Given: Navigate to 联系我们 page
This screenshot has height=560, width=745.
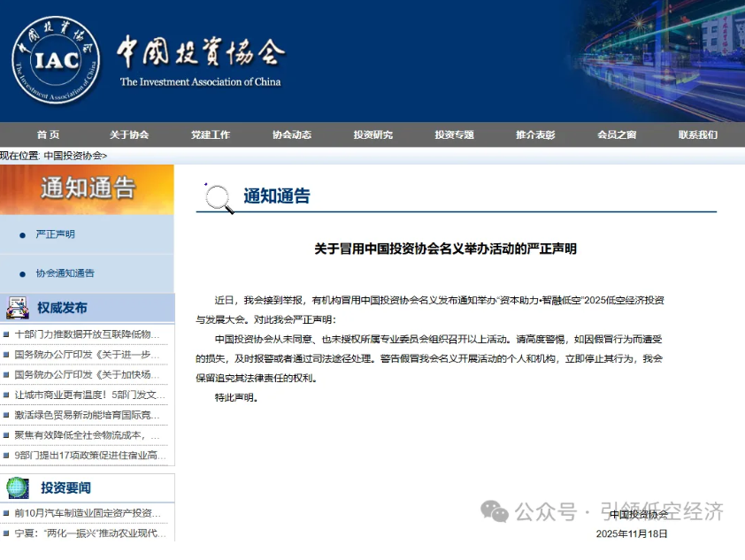Looking at the screenshot, I should coord(698,134).
